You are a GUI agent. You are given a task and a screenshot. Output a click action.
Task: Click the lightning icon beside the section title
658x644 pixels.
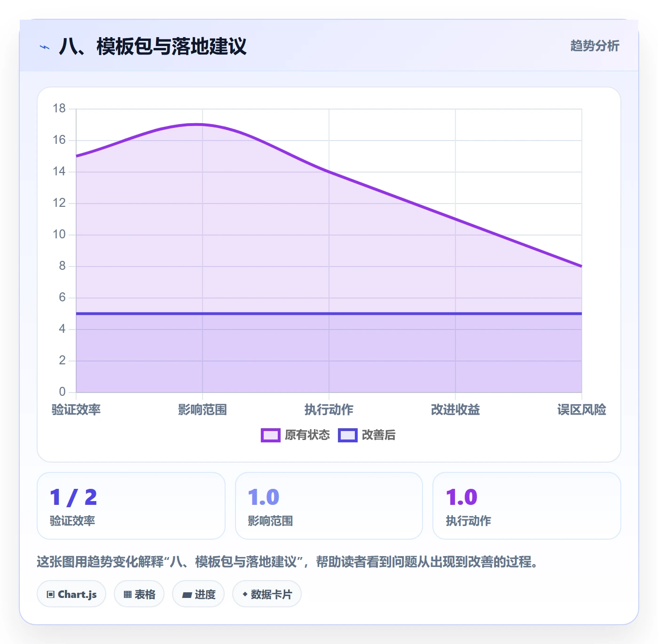coord(45,47)
